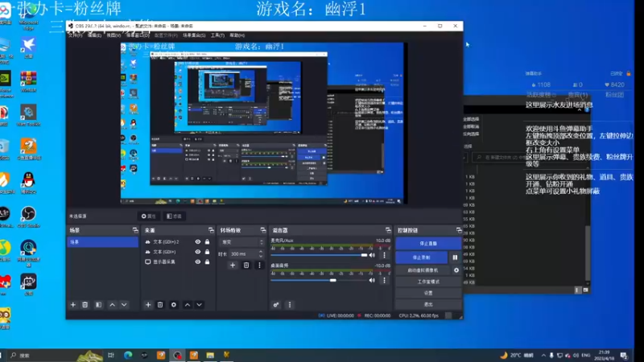This screenshot has height=362, width=644.
Task: Pop out the Scenes dock panel
Action: pos(135,231)
